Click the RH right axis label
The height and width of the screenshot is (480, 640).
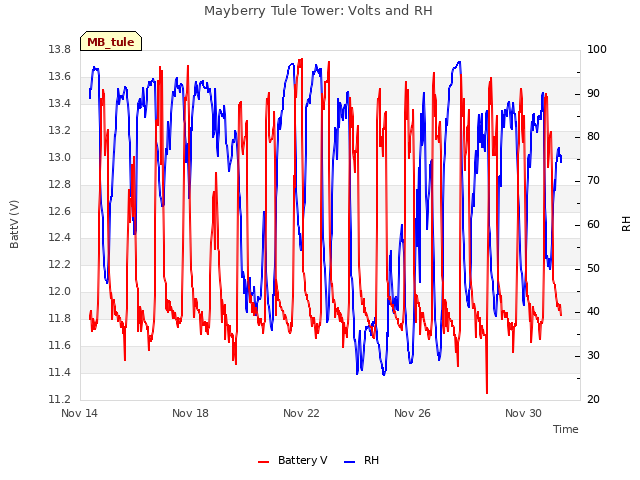tap(626, 224)
